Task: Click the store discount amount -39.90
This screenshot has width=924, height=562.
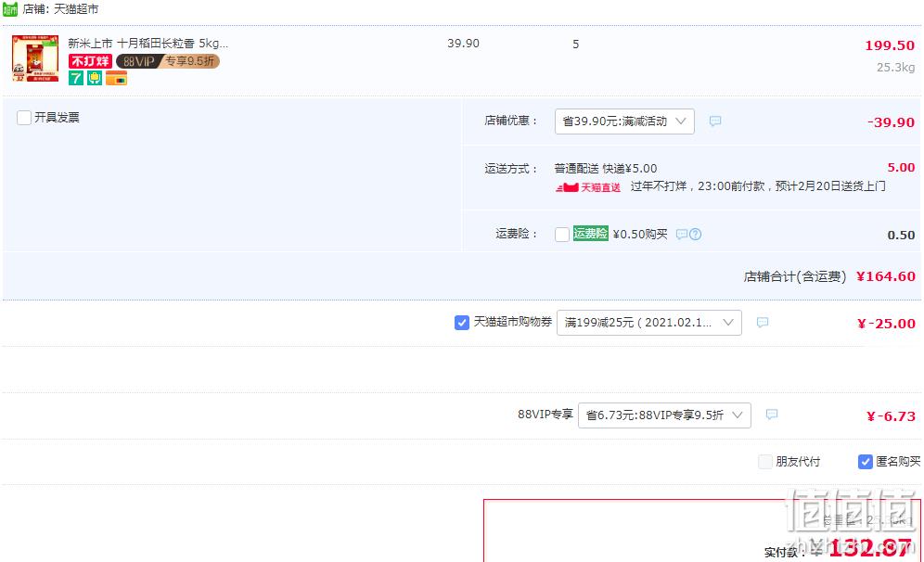Action: point(891,121)
